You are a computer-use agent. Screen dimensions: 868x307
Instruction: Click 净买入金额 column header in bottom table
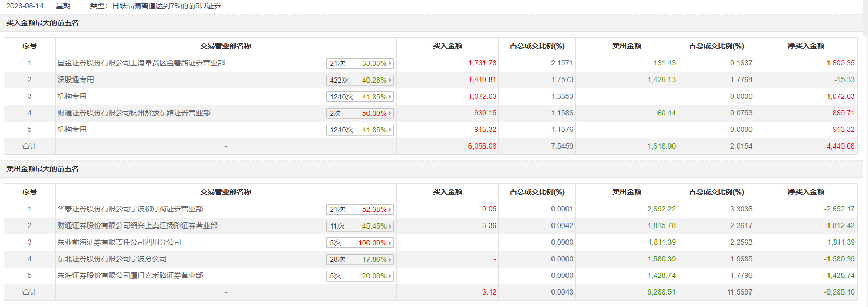tap(806, 192)
